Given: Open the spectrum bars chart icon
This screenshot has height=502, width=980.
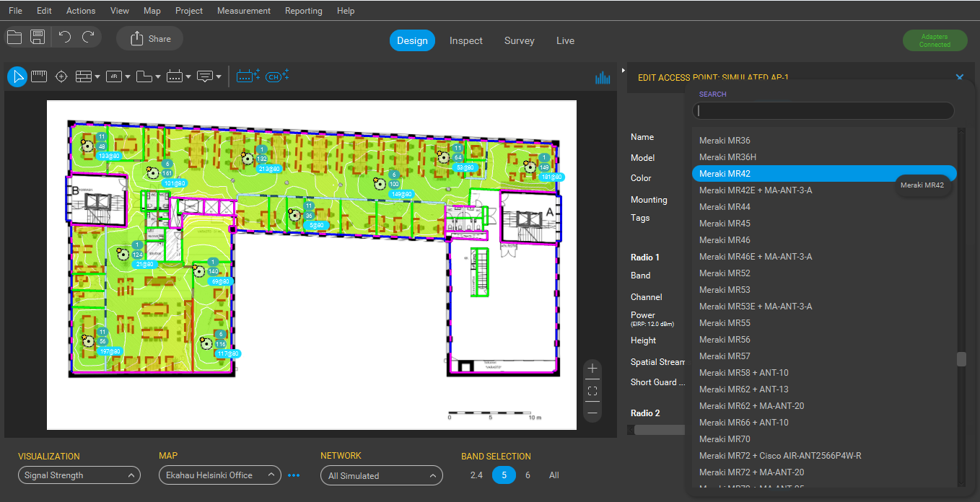Looking at the screenshot, I should pos(603,77).
